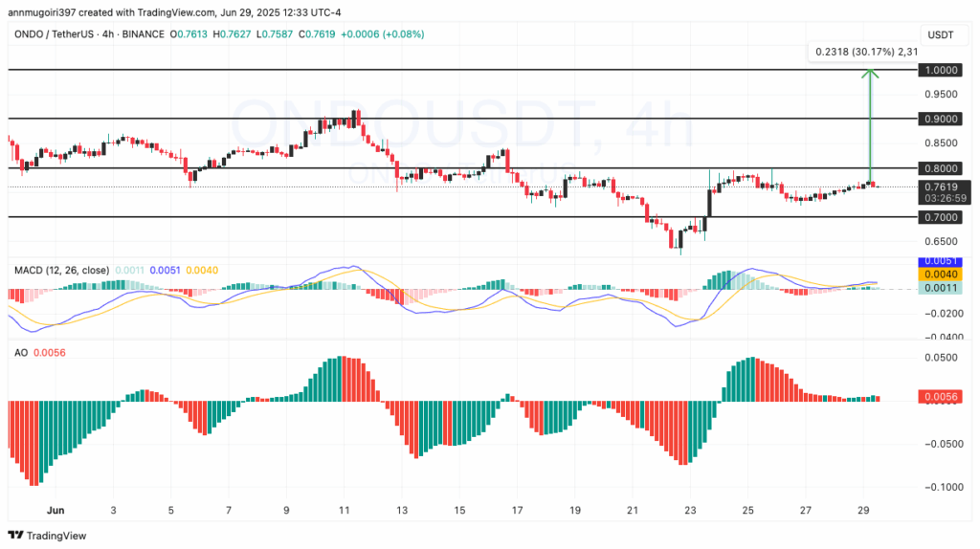
Task: Click the close value C0.7619 in header
Action: [x=317, y=34]
